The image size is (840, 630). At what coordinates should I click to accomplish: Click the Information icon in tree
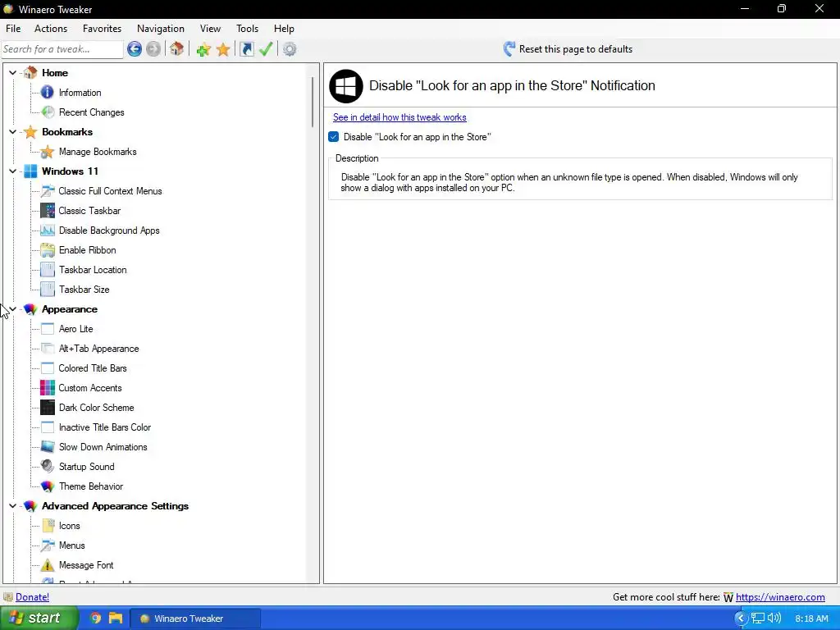47,92
